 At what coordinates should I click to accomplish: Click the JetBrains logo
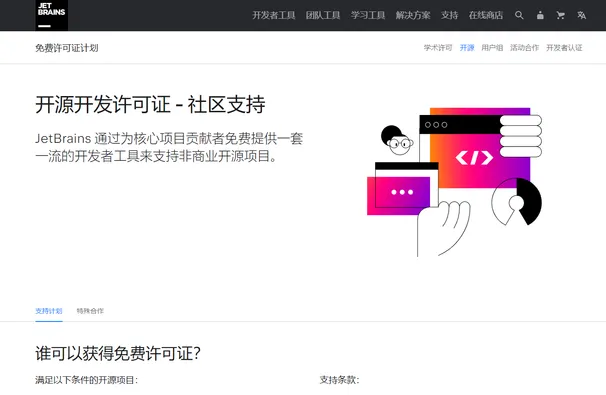[51, 15]
